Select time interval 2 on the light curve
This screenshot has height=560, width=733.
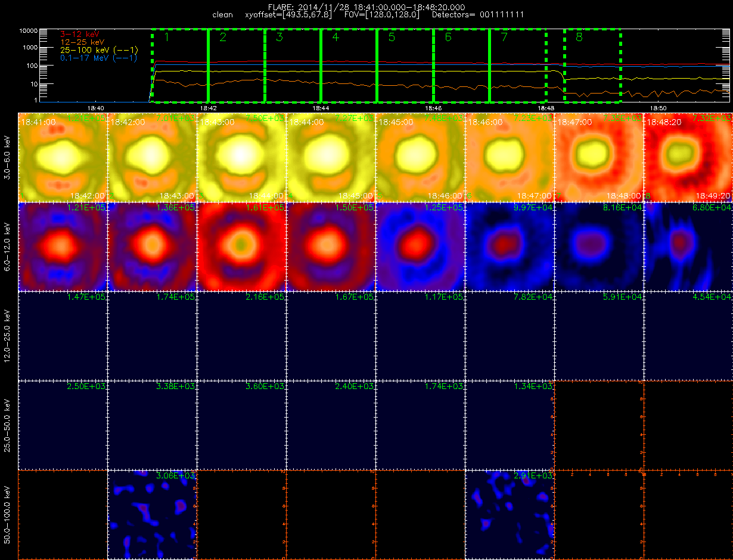[x=236, y=65]
